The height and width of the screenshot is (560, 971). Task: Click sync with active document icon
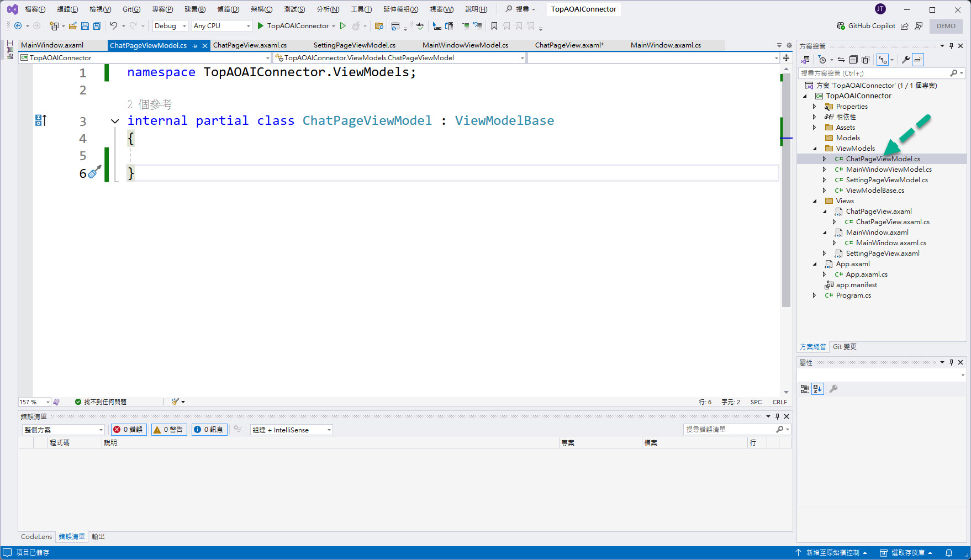(841, 60)
